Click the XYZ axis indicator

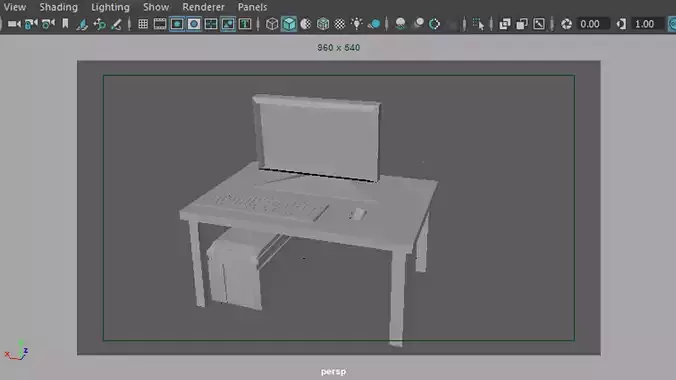pyautogui.click(x=16, y=351)
